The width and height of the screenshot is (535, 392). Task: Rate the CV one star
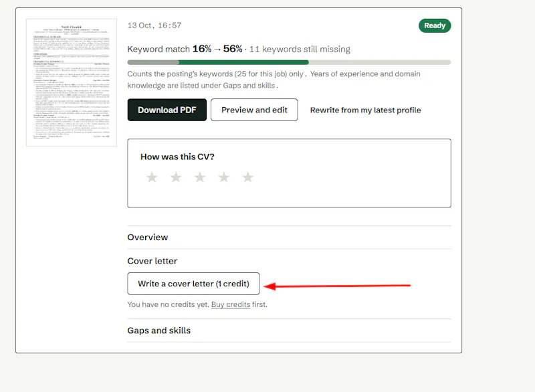point(152,177)
